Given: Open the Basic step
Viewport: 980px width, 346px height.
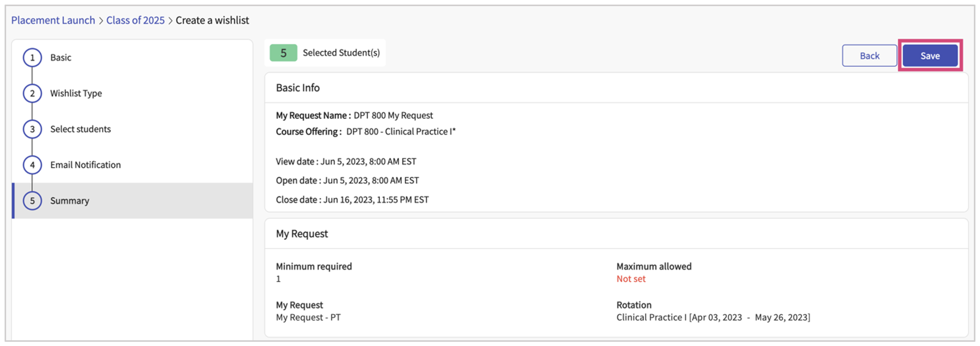Looking at the screenshot, I should 61,57.
